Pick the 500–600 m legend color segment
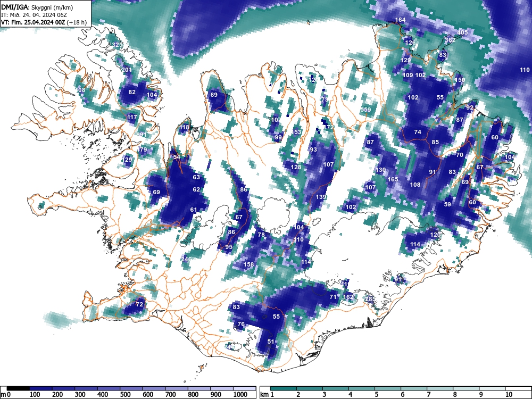The height and width of the screenshot is (399, 532). 131,388
